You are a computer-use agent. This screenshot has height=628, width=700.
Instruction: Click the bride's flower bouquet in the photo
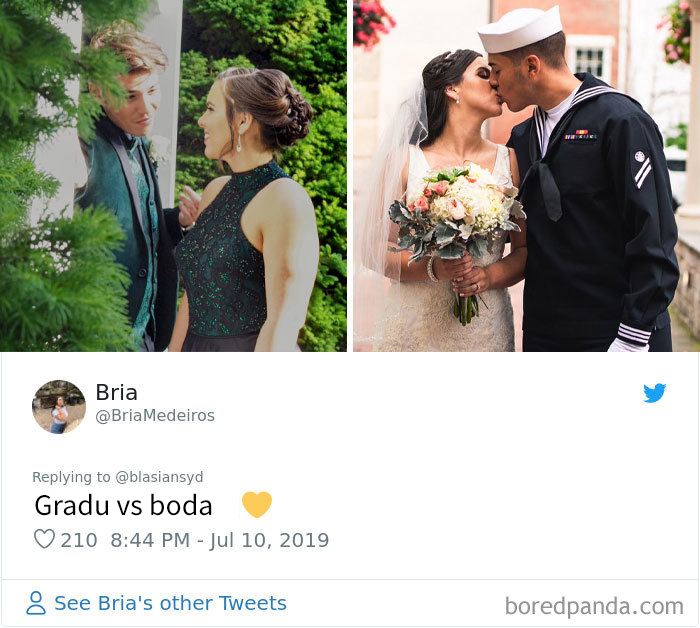pos(455,212)
